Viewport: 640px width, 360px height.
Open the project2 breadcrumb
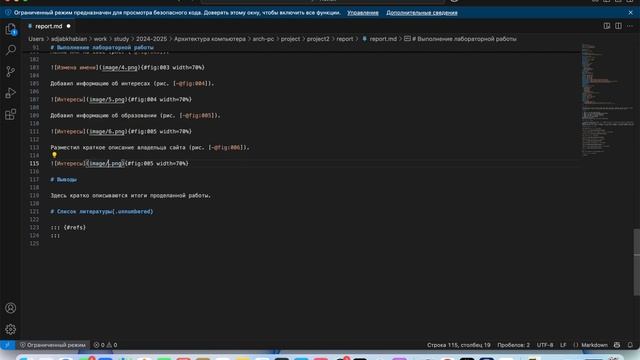point(318,39)
